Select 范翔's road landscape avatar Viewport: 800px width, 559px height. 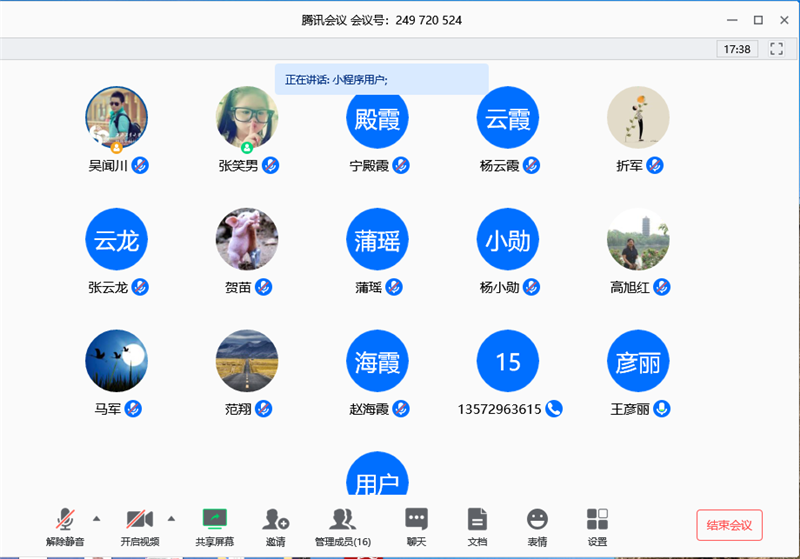[x=247, y=361]
